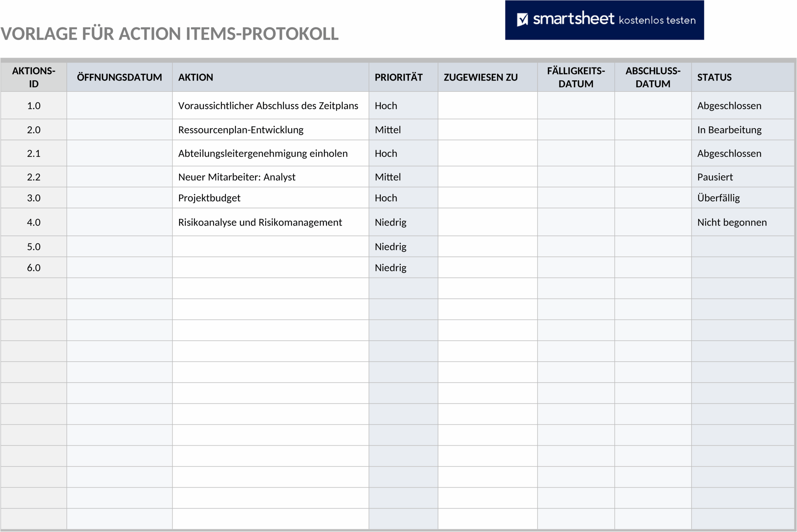Click status Pausiert
Viewport: 797px width, 532px height.
point(743,177)
